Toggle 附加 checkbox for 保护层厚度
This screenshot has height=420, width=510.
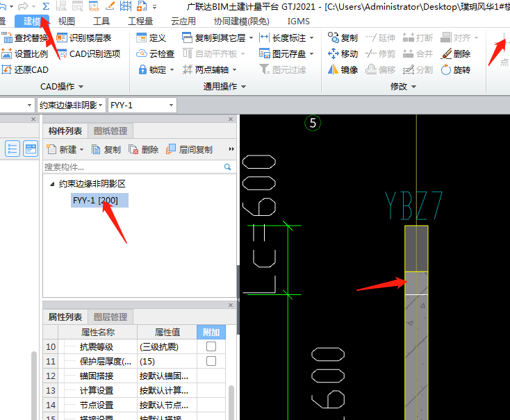pyautogui.click(x=211, y=361)
